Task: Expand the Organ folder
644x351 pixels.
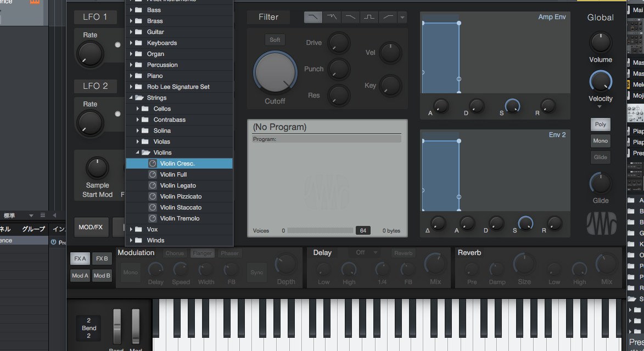Action: point(131,54)
